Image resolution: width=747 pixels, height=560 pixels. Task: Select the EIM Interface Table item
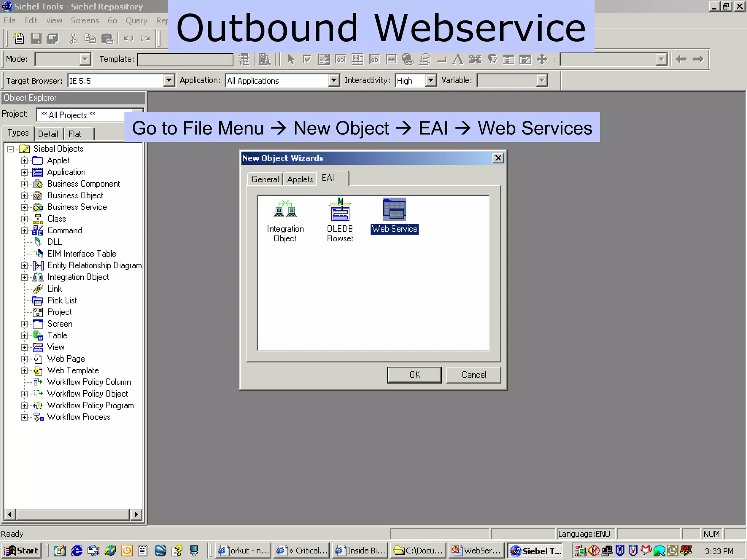pos(82,254)
